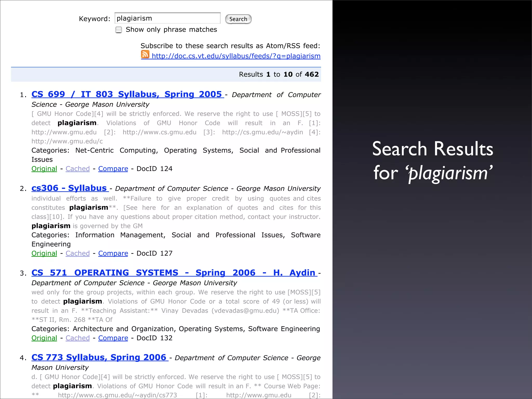This screenshot has width=532, height=399.
Task: Open CS 773 Syllabus, Spring 2006 result
Action: (100, 357)
